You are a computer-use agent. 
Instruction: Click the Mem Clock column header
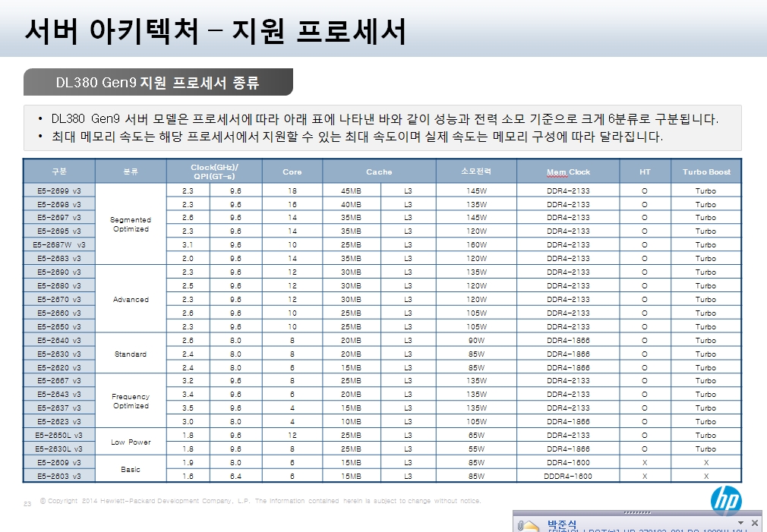click(568, 172)
